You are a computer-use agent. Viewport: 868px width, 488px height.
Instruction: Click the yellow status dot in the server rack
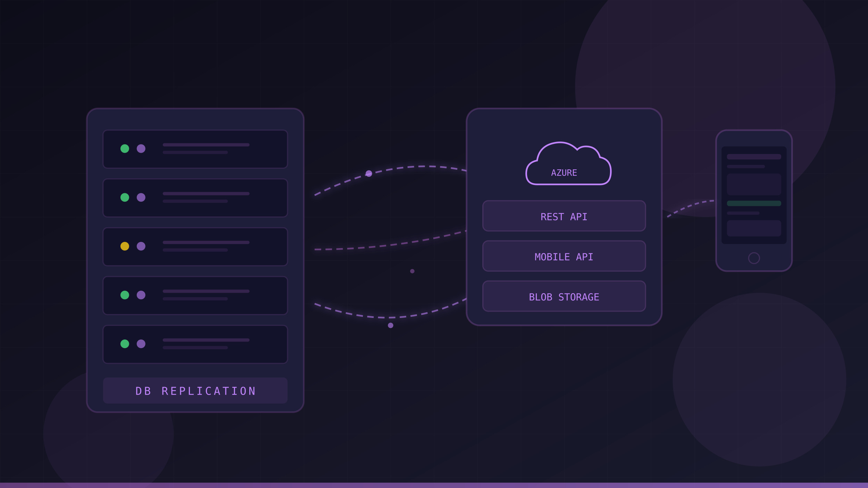pos(125,246)
